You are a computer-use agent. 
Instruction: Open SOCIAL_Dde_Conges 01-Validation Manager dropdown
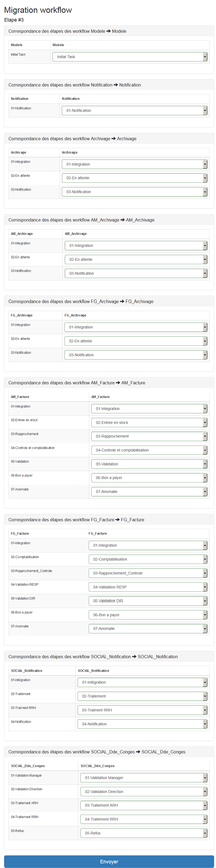click(x=144, y=778)
